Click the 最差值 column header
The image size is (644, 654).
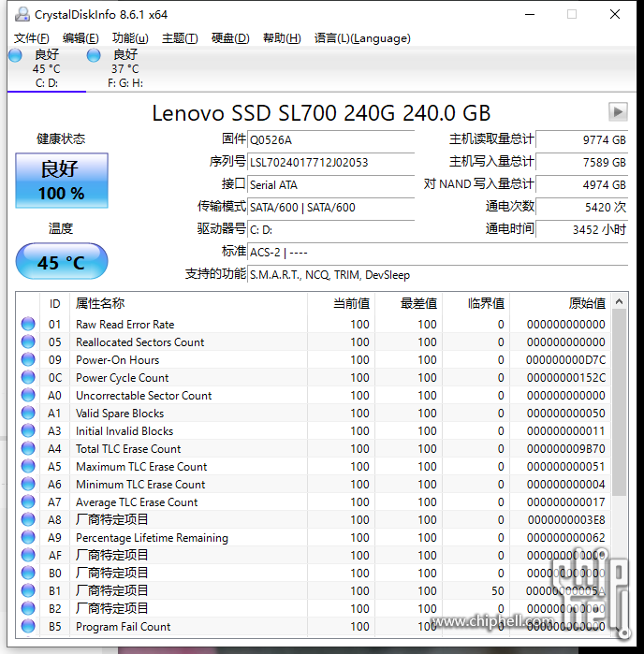point(409,304)
